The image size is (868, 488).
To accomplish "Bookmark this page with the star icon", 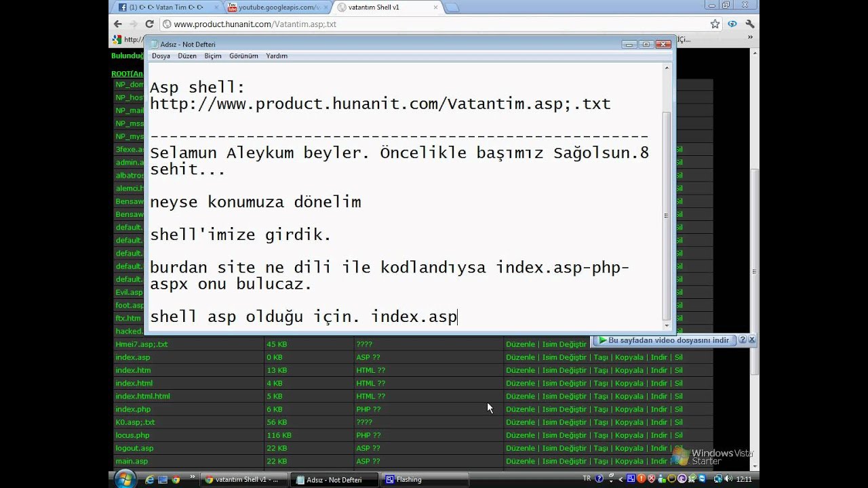I will coord(715,24).
